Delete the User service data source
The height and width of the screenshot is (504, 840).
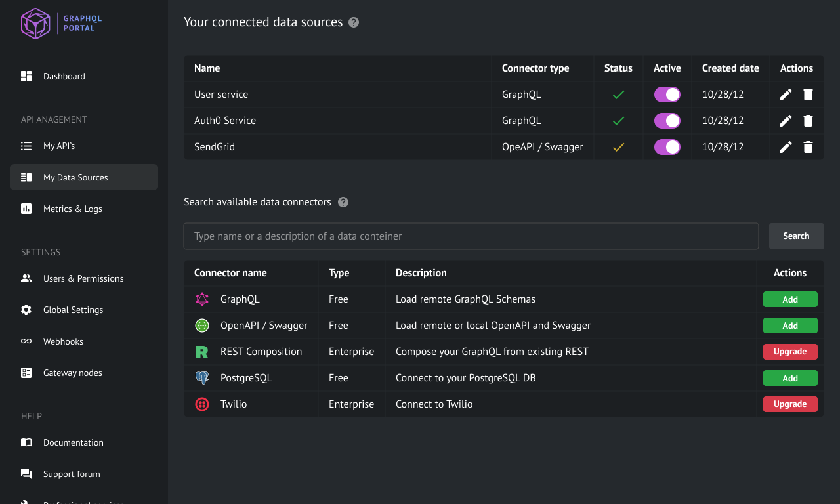click(x=808, y=94)
